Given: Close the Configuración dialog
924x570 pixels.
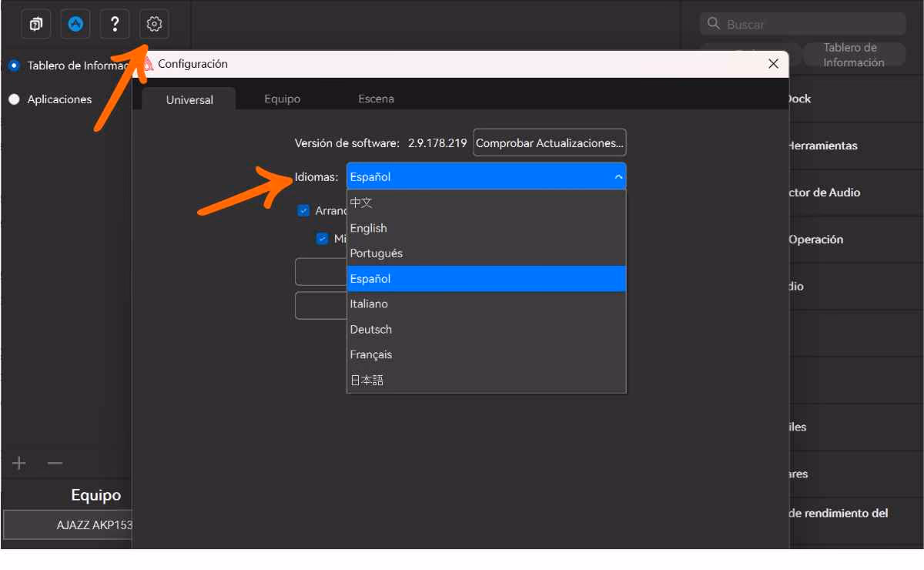Looking at the screenshot, I should coord(774,64).
